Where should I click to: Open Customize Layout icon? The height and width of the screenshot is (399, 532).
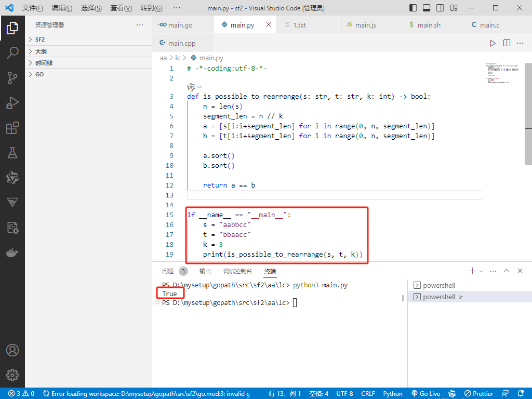tap(454, 8)
